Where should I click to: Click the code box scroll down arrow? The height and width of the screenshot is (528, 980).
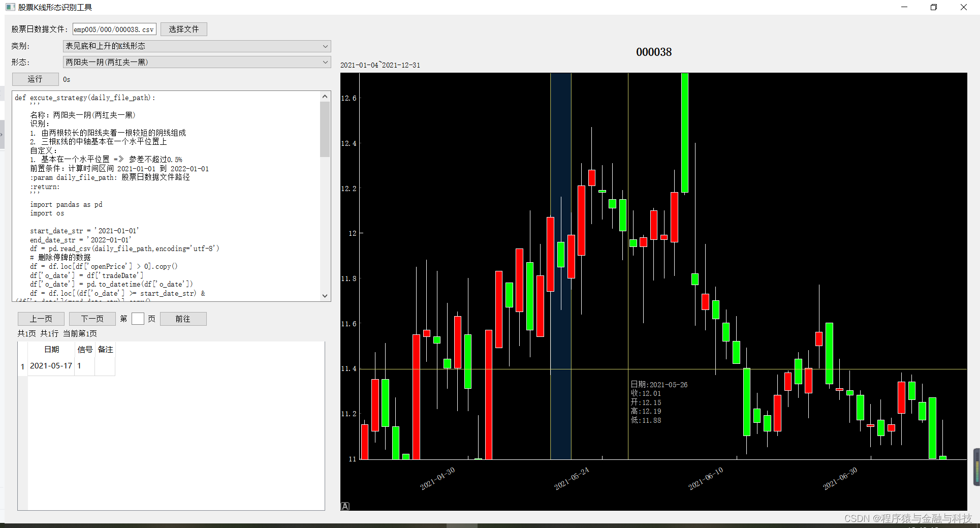coord(325,296)
